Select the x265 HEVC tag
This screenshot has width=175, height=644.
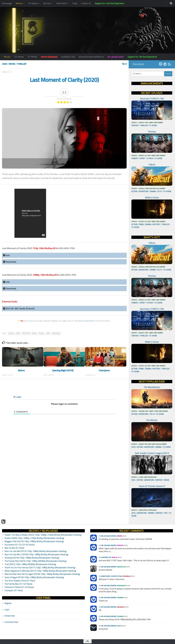pos(56,333)
